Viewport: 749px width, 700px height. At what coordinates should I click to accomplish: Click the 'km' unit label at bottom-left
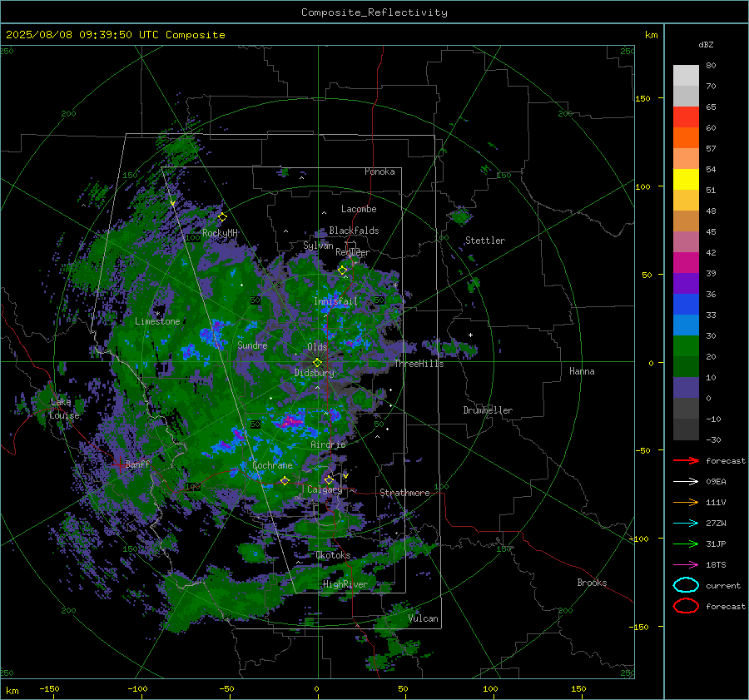12,691
